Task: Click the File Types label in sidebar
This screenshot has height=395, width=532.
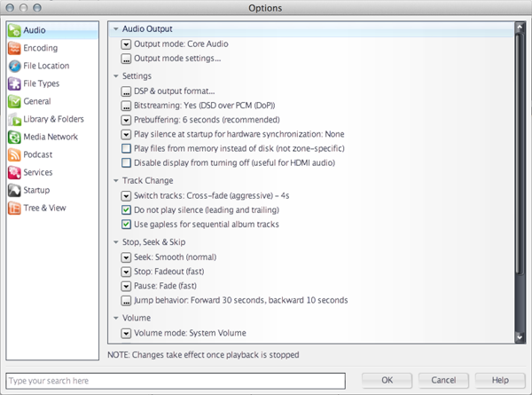Action: tap(42, 83)
